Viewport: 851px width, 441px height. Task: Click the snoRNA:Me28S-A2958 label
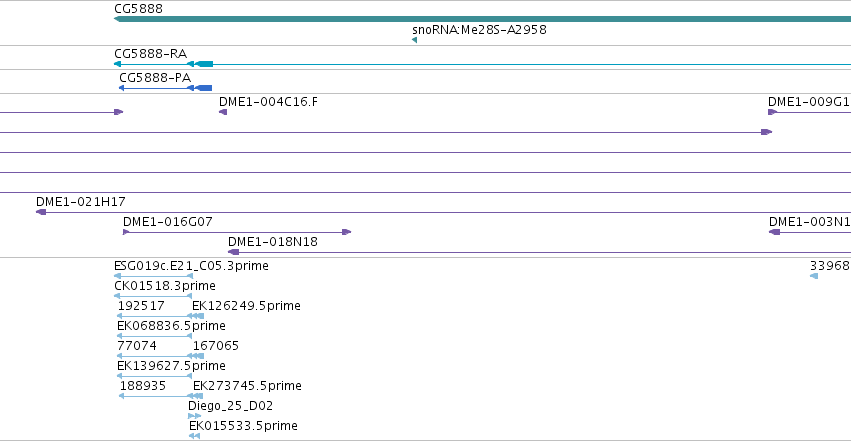[479, 30]
